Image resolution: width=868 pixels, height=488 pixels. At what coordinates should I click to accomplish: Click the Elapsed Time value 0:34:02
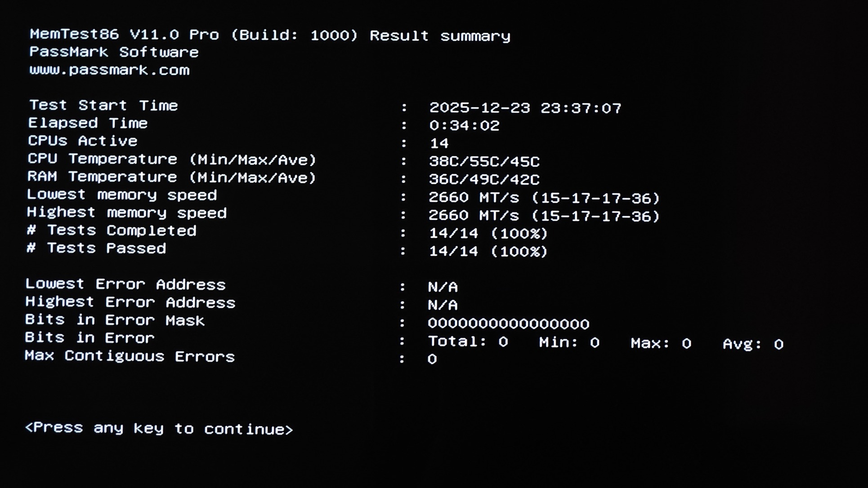point(464,125)
